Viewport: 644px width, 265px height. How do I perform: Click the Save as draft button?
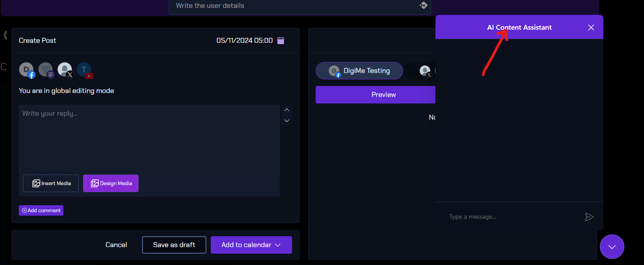(x=174, y=245)
